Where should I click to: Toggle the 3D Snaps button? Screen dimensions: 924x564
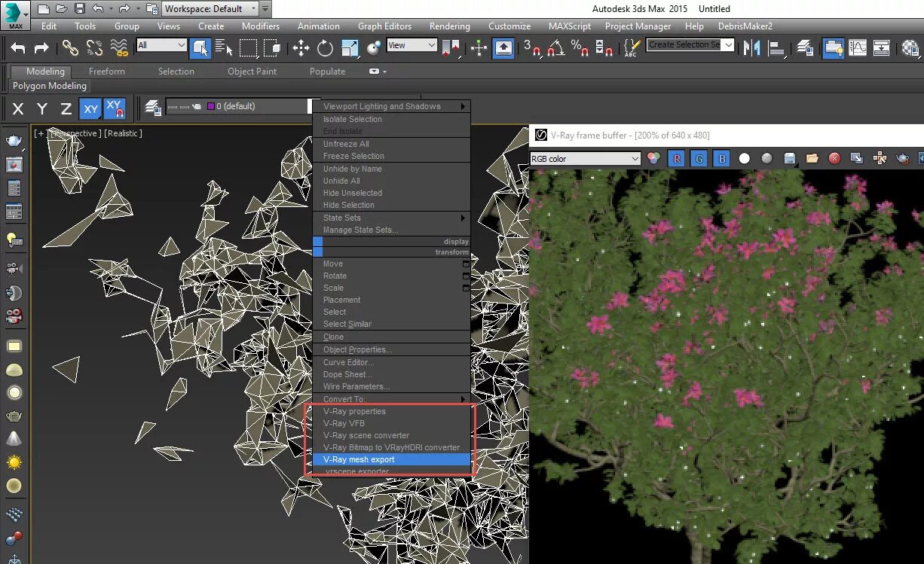533,49
